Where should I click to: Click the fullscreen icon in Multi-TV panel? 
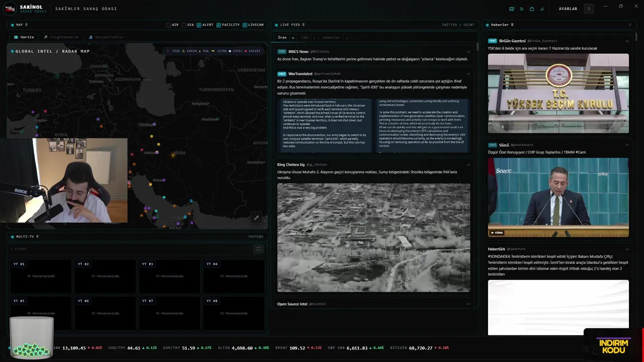coord(259,248)
